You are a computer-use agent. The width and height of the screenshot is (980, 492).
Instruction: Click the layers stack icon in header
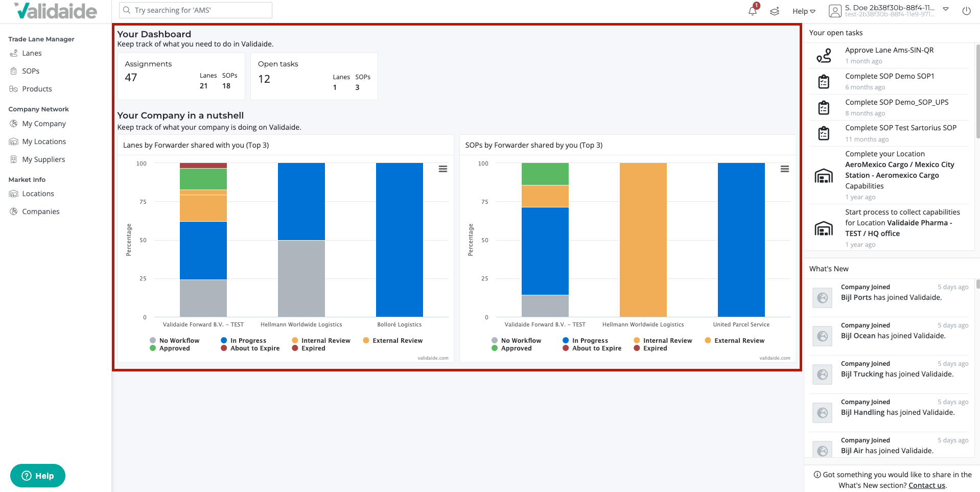(x=775, y=11)
